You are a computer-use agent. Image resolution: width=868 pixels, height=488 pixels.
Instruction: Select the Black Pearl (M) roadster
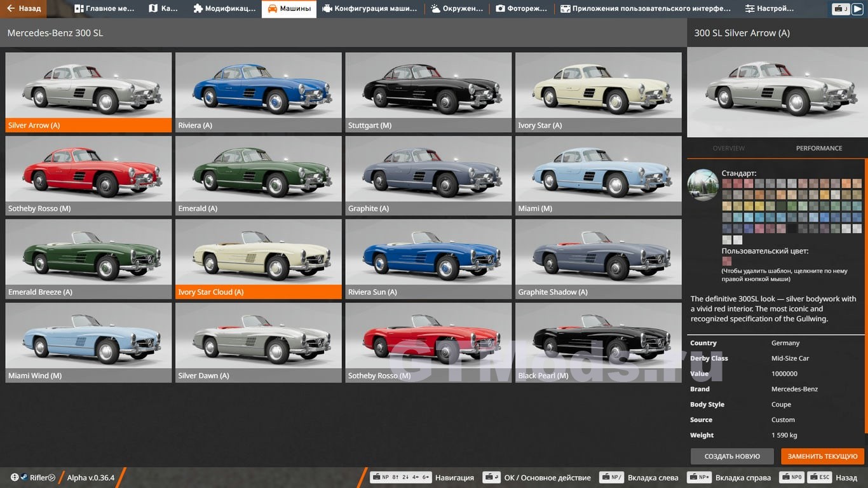tap(599, 342)
